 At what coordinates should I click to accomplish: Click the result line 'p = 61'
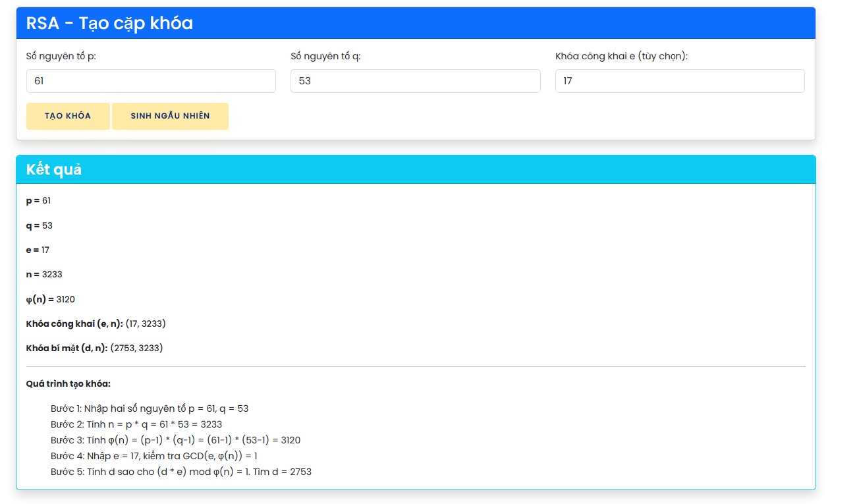coord(38,200)
